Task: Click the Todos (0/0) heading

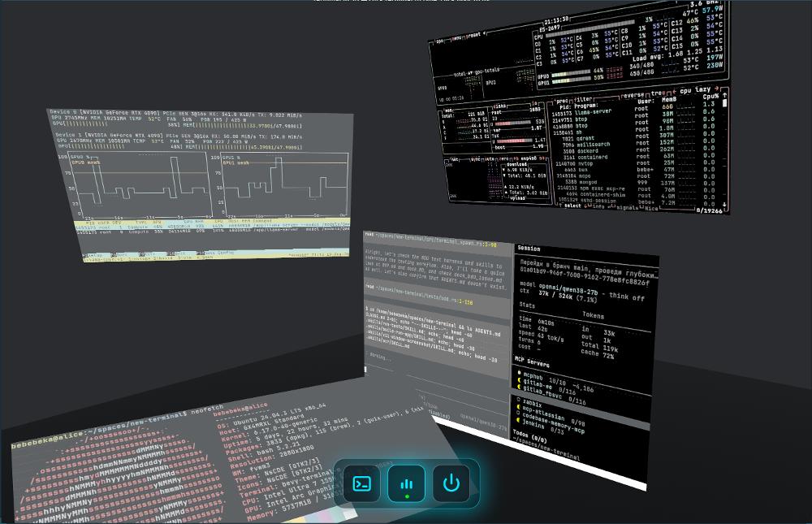Action: tap(529, 435)
